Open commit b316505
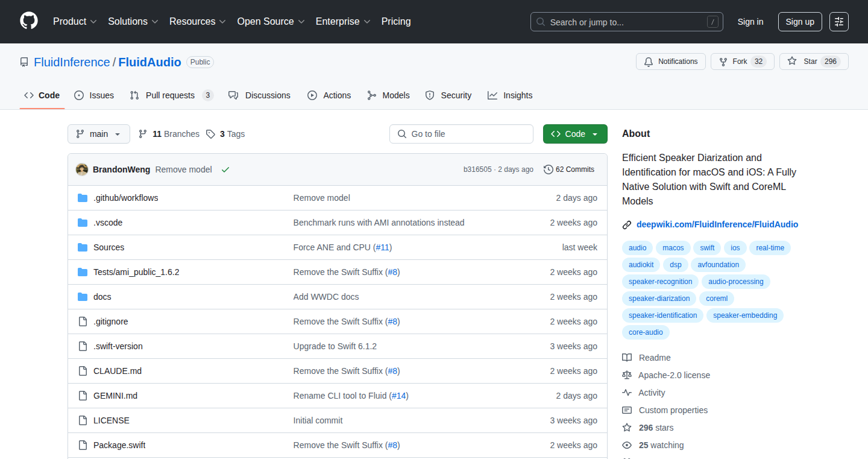 tap(477, 169)
